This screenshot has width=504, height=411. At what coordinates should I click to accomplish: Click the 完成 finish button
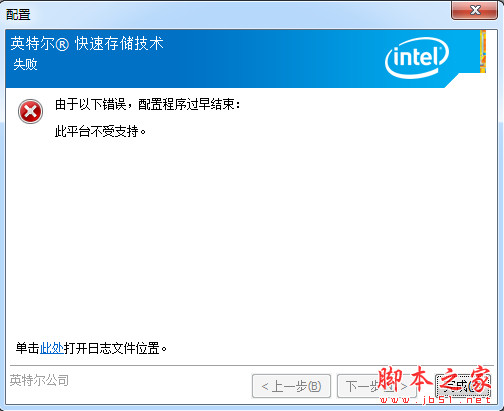click(x=463, y=386)
